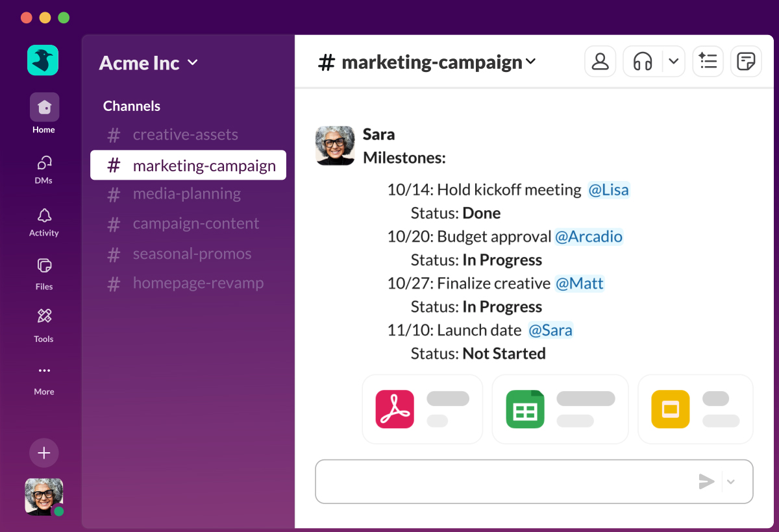
Task: Start a huddle with the headphones icon
Action: [x=643, y=62]
